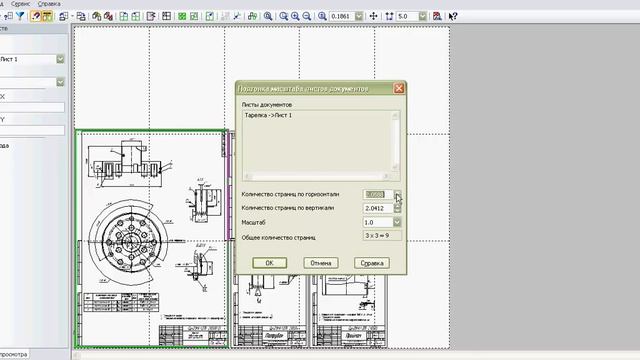The height and width of the screenshot is (360, 640).
Task: Click the Отмена button
Action: click(321, 263)
